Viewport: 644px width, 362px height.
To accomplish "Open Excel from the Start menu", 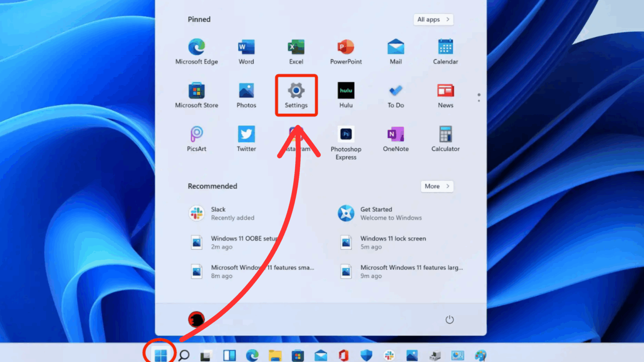I will pyautogui.click(x=296, y=50).
